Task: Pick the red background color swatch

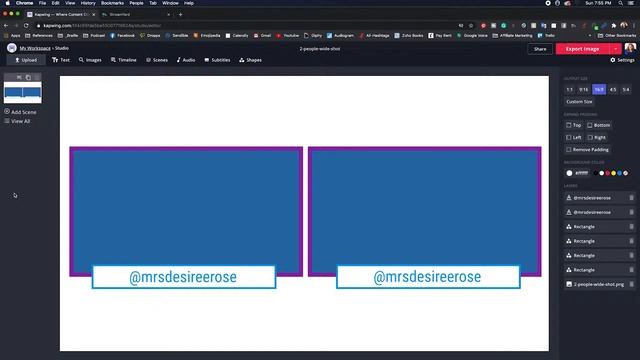Action: [607, 173]
